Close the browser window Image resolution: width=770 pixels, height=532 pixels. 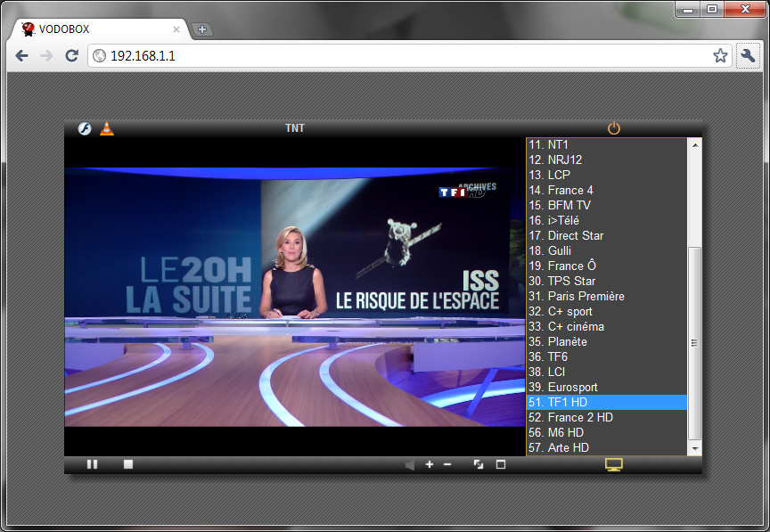[745, 9]
